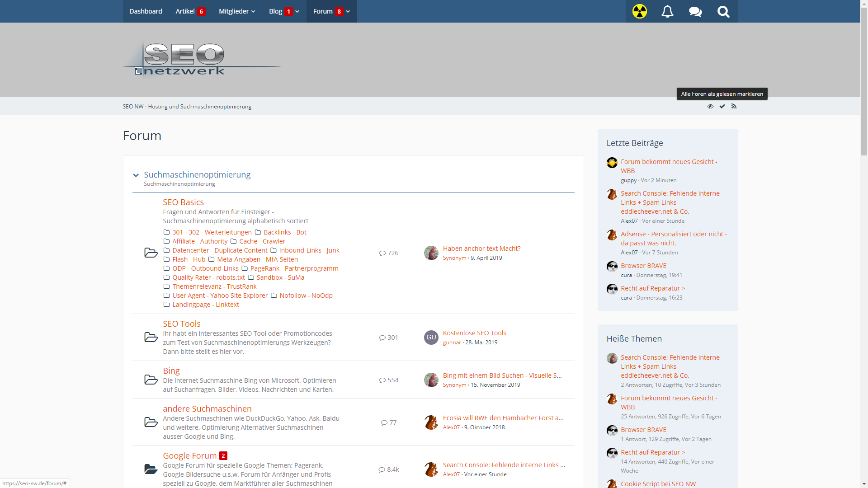868x488 pixels.
Task: Collapse the Suchmaschinenoptimierung category
Action: 136,175
